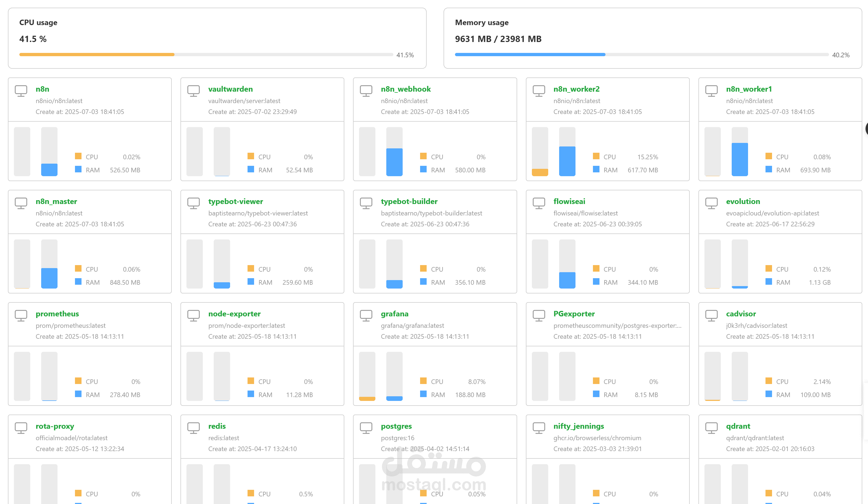Click the monitor icon on the typebot-builder card

[x=366, y=203]
